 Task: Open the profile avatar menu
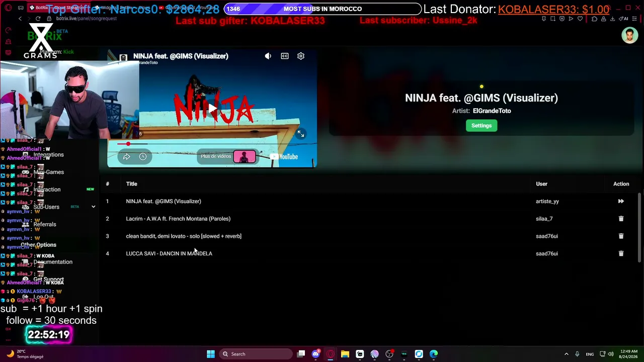point(629,35)
